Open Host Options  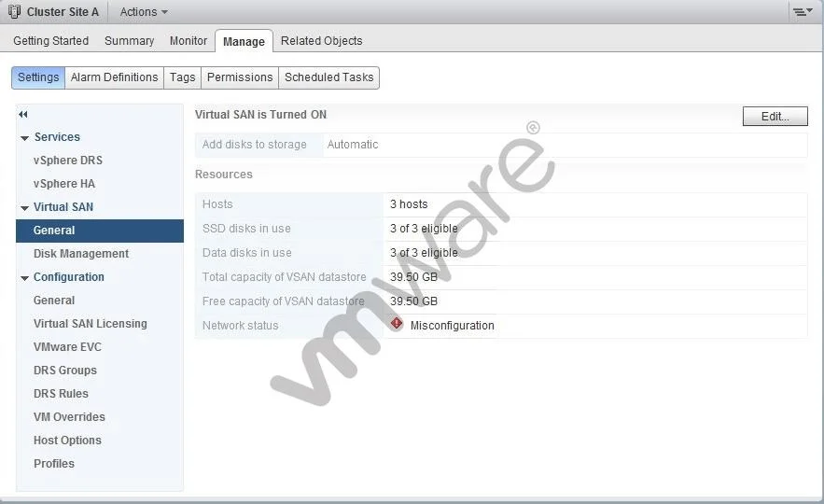tap(67, 440)
